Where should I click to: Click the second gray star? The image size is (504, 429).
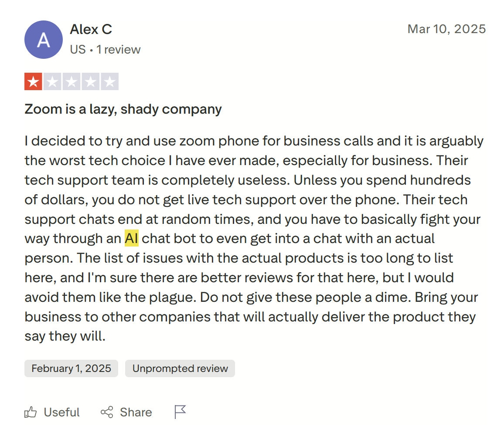[52, 82]
